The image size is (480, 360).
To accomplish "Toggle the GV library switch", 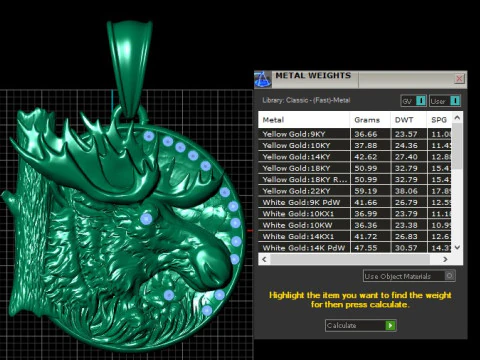I will (413, 101).
